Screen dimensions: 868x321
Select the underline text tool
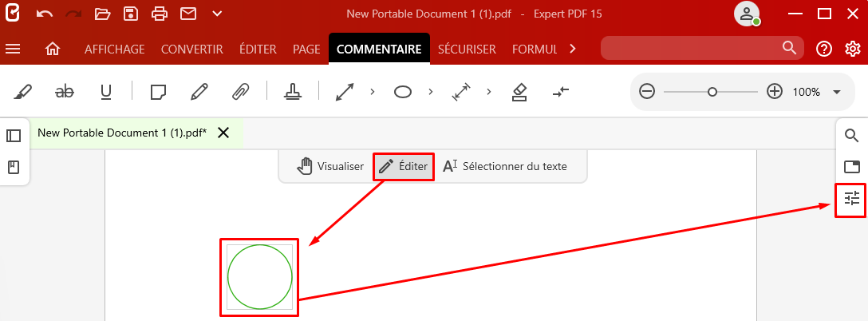[x=106, y=92]
